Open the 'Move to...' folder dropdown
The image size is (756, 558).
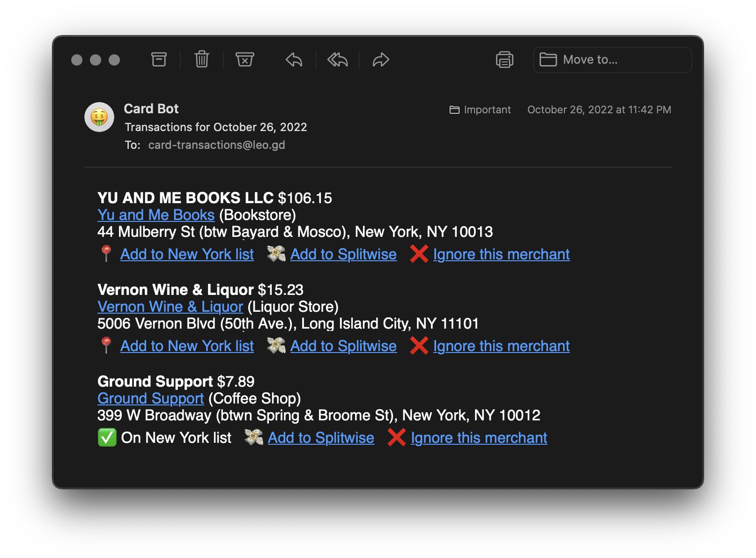612,59
